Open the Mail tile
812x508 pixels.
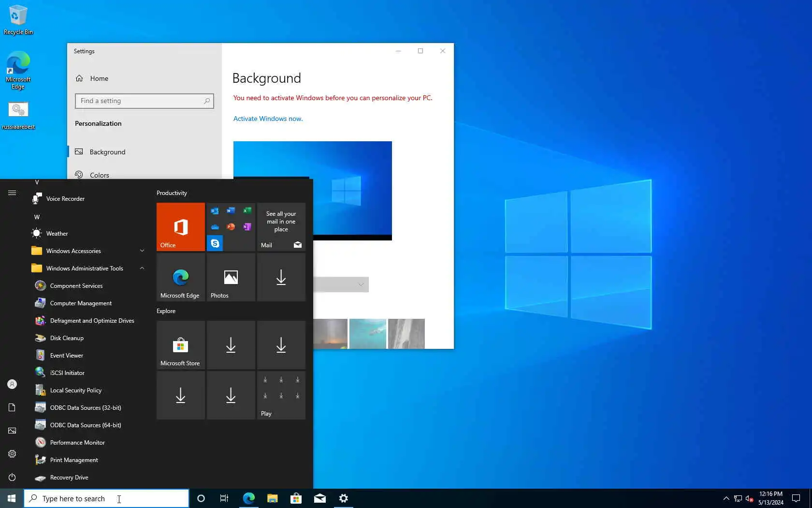(x=281, y=227)
